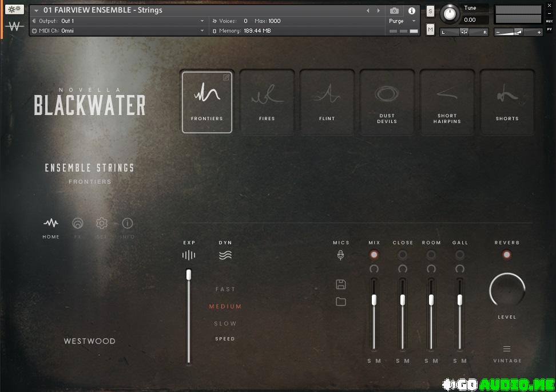Click the MIX channel volume fader

374,314
